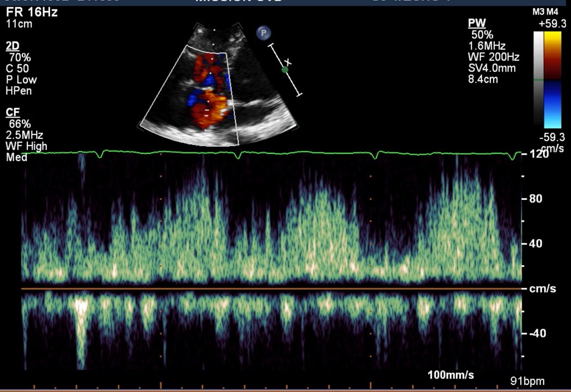This screenshot has width=571, height=392.
Task: Click the "M3 M4" label above color bar
Action: pyautogui.click(x=545, y=12)
